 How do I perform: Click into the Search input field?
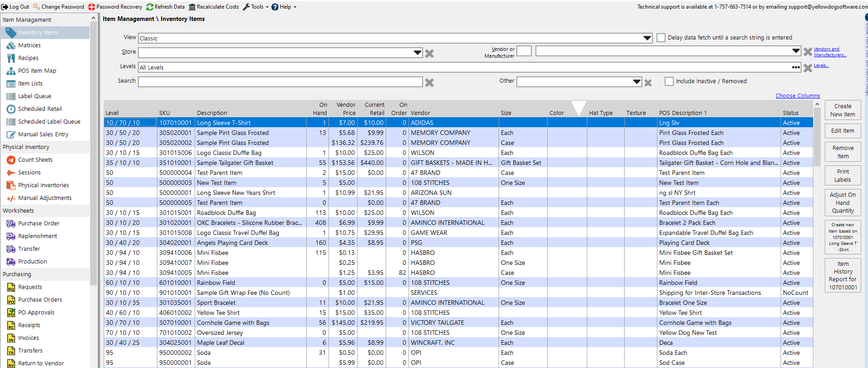click(280, 82)
